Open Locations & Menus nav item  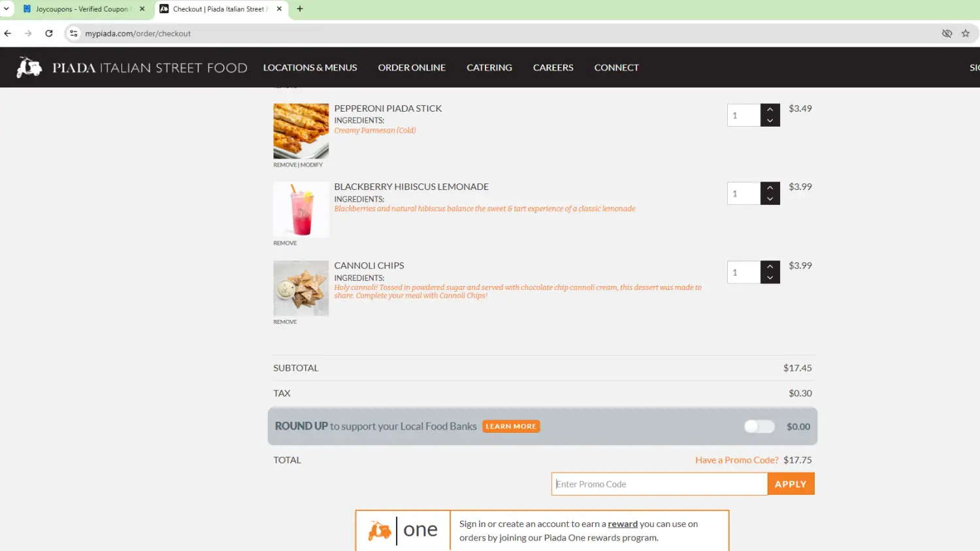pos(310,67)
